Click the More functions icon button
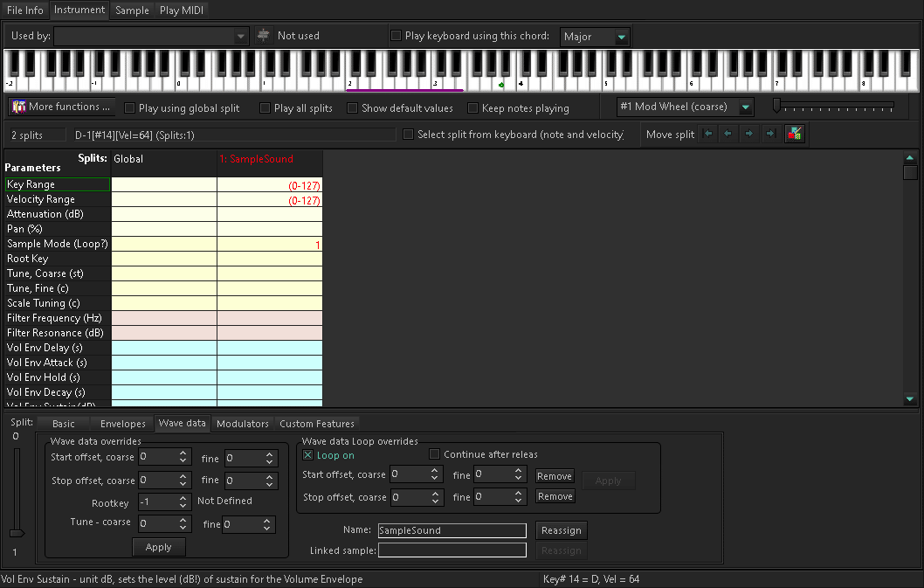924x588 pixels. coord(17,107)
